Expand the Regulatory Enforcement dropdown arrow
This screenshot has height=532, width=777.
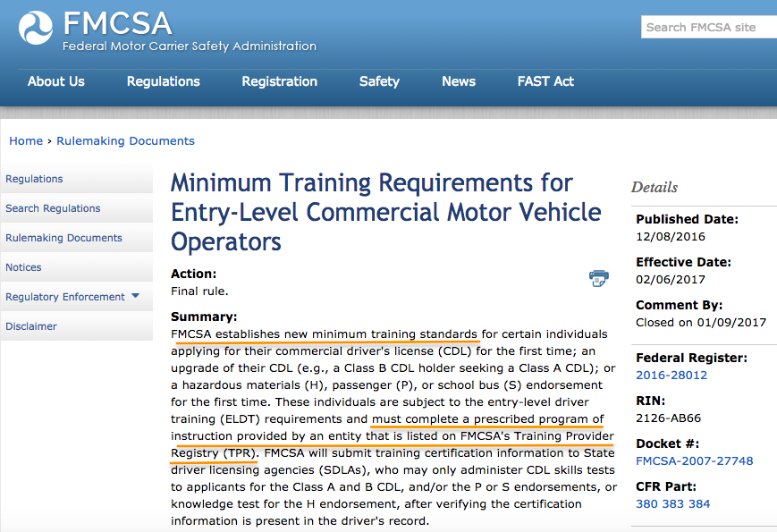click(135, 296)
